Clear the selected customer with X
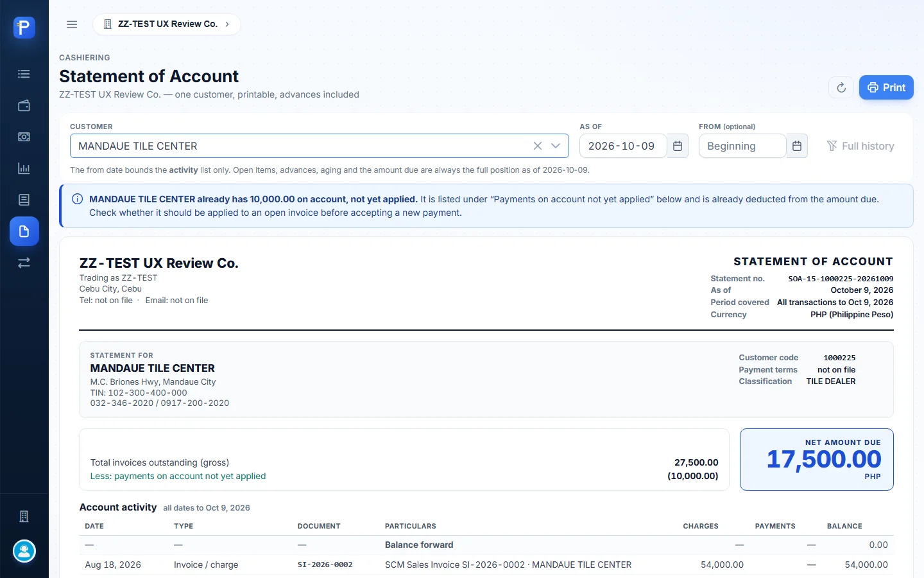Viewport: 924px width, 578px height. [x=538, y=146]
